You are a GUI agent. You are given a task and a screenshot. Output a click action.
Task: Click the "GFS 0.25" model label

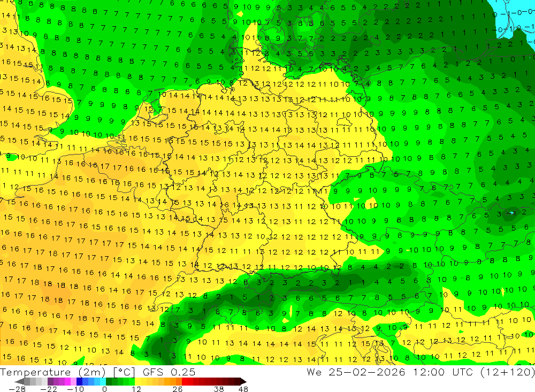coord(169,372)
